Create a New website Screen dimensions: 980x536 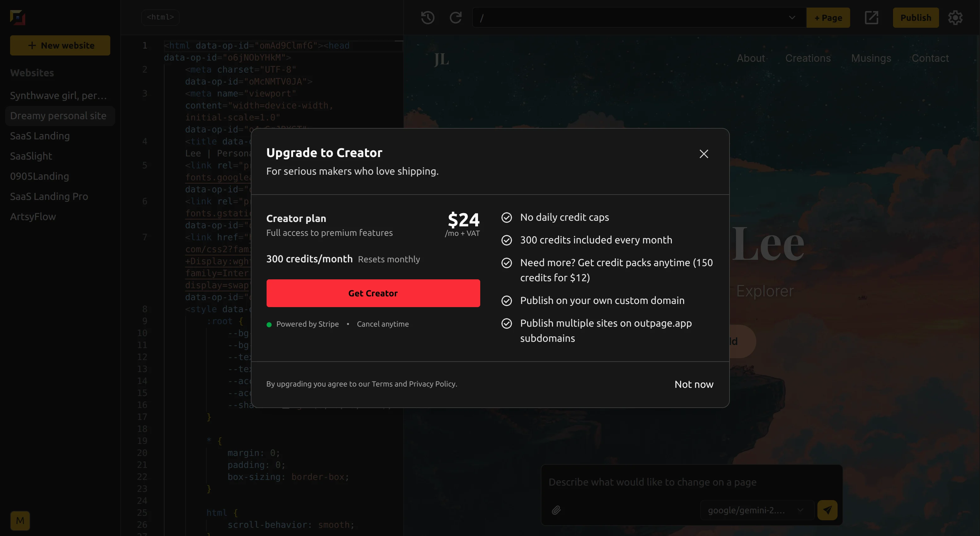(60, 45)
